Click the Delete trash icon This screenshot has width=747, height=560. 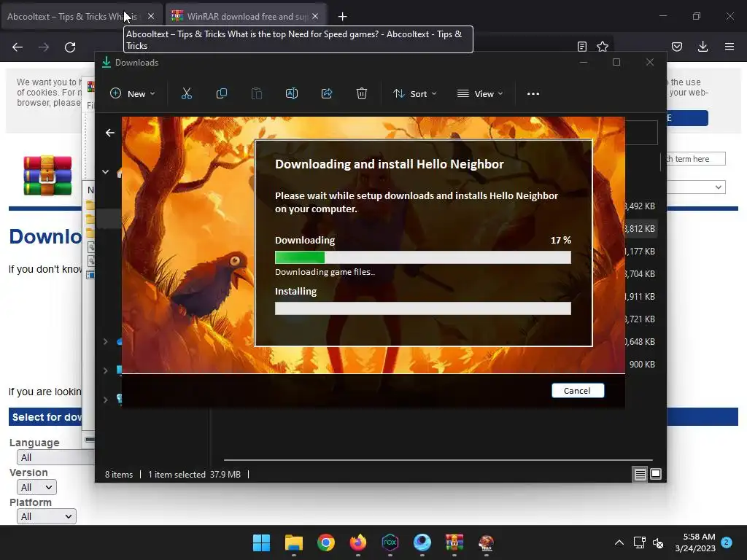pyautogui.click(x=362, y=94)
